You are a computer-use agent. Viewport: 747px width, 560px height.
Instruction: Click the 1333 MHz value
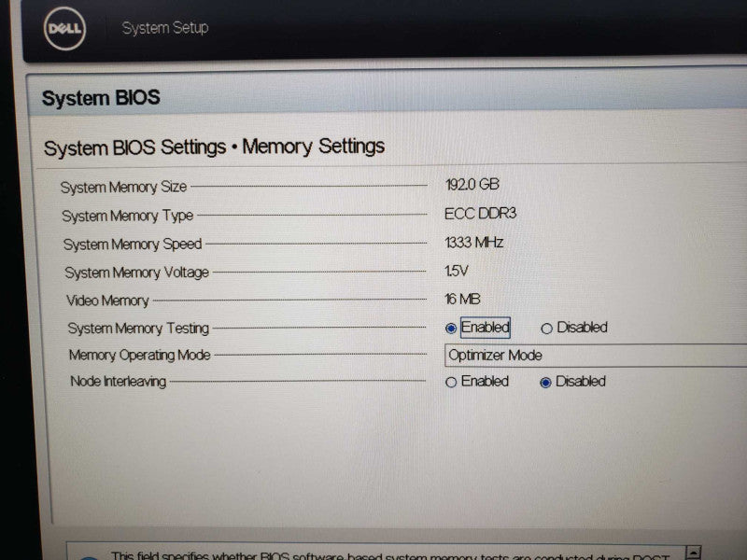tap(473, 243)
